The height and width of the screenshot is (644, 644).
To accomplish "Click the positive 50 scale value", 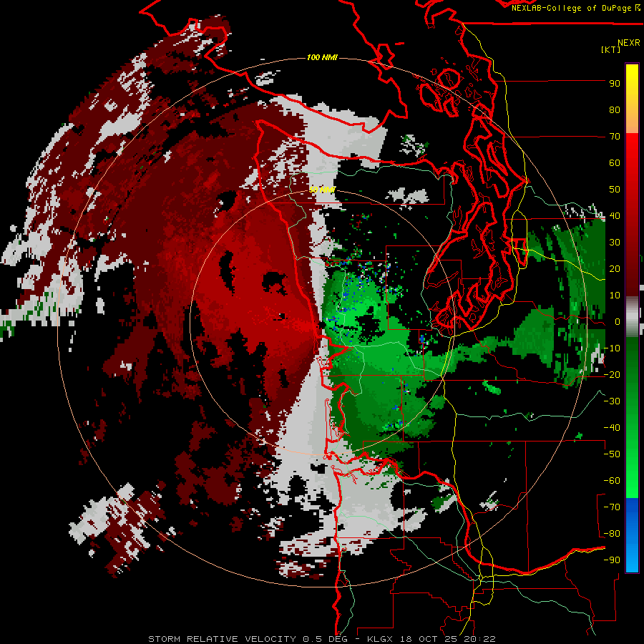I will tap(615, 190).
